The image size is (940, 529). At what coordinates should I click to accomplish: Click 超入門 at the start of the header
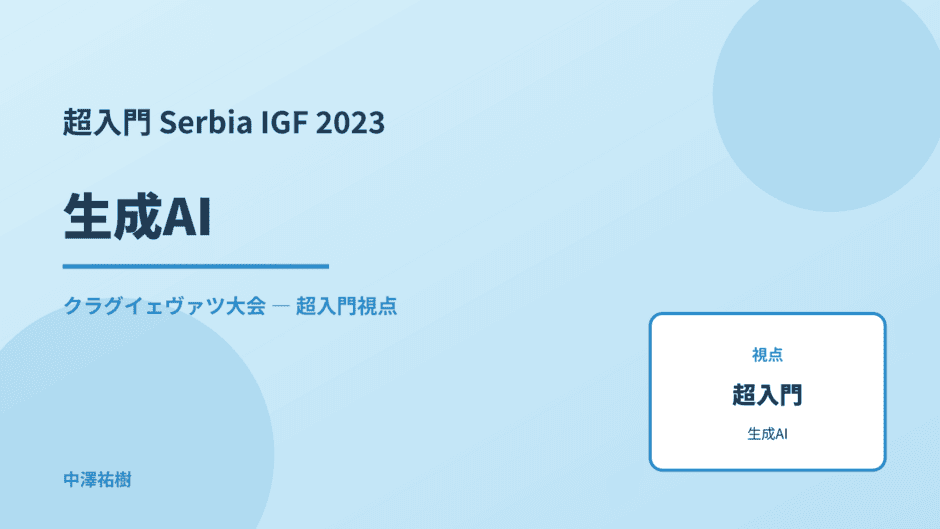[107, 122]
